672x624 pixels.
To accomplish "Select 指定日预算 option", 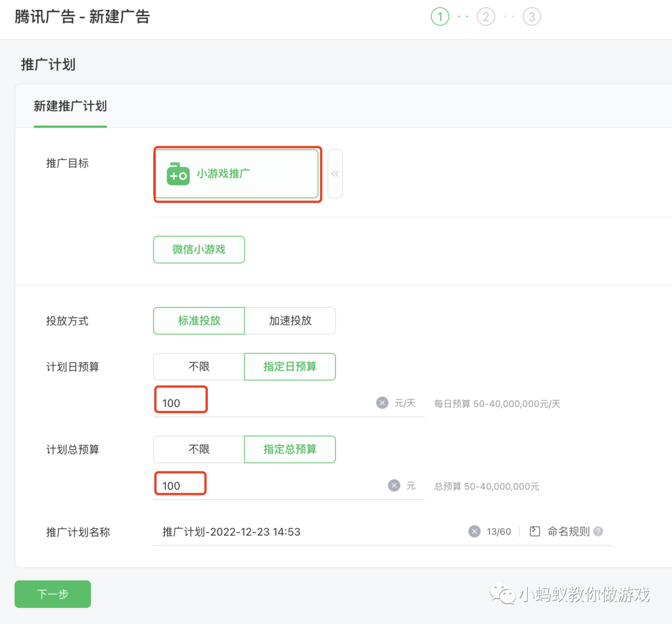I will click(290, 366).
